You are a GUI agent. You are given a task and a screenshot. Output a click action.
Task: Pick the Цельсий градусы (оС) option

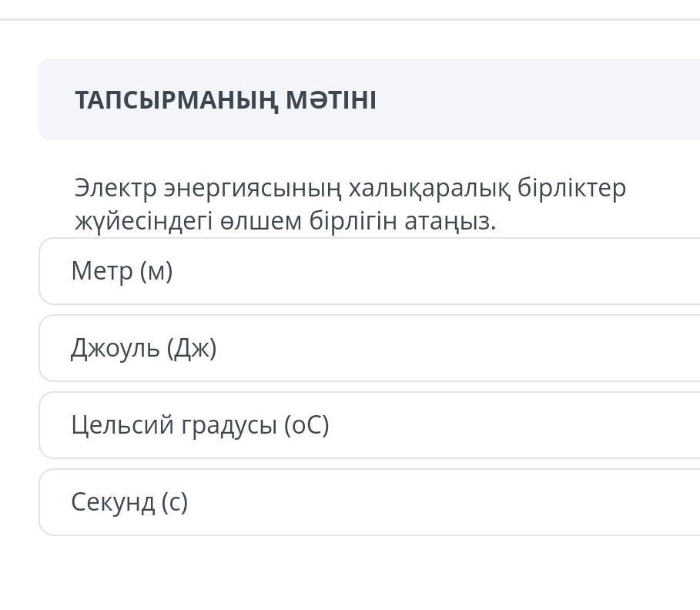[370, 425]
